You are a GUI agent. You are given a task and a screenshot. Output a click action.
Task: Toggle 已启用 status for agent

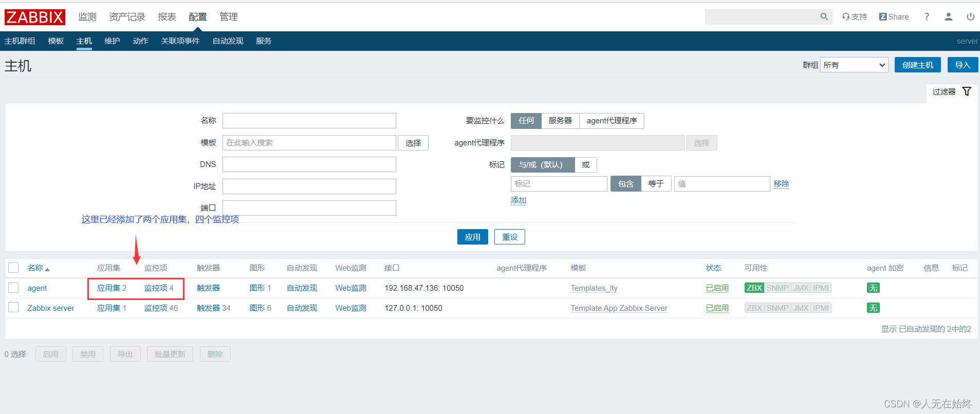click(717, 288)
